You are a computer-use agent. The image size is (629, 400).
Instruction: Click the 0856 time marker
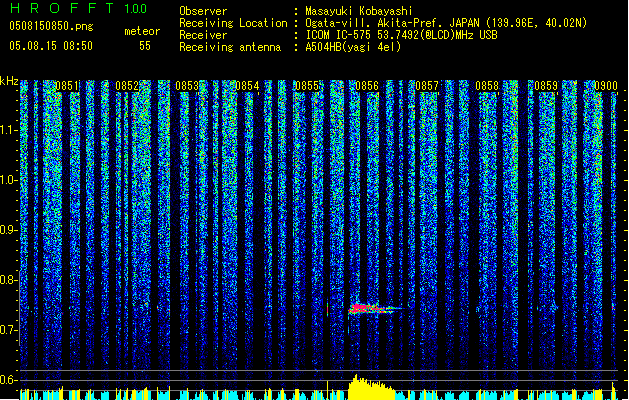[367, 86]
